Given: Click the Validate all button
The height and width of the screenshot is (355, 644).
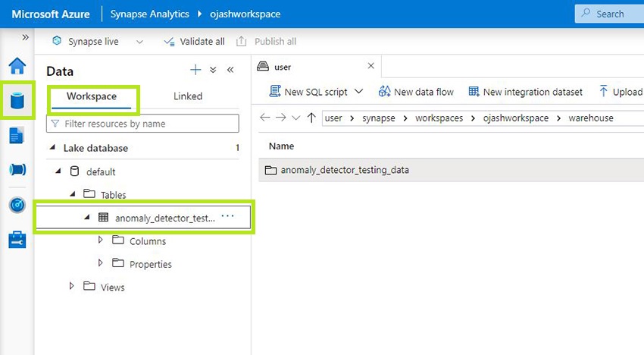Looking at the screenshot, I should pos(195,42).
